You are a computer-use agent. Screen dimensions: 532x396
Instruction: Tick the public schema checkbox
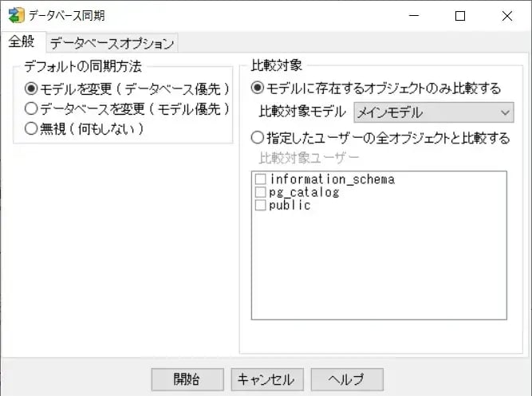click(260, 205)
